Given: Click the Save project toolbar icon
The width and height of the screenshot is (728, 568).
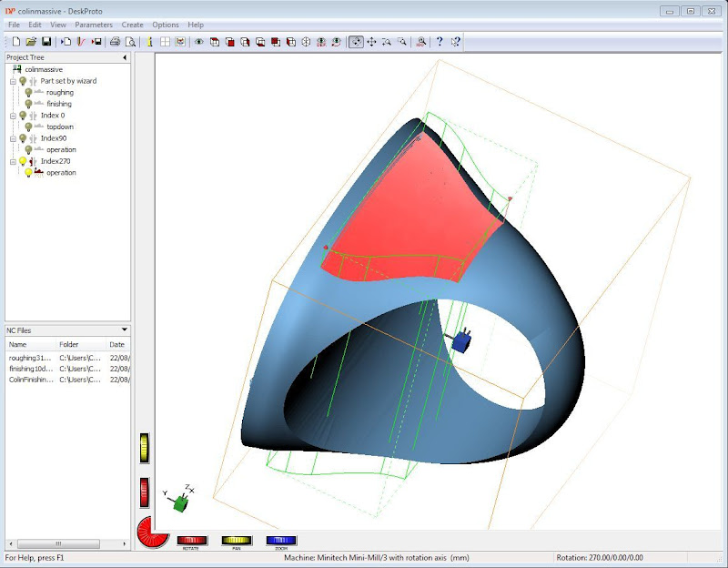Looking at the screenshot, I should coord(46,42).
